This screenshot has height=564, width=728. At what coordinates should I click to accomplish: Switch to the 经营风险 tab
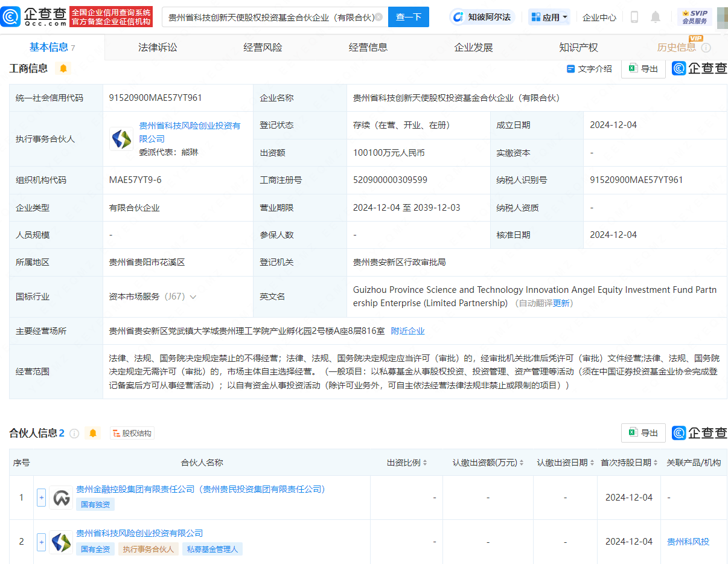tap(263, 47)
